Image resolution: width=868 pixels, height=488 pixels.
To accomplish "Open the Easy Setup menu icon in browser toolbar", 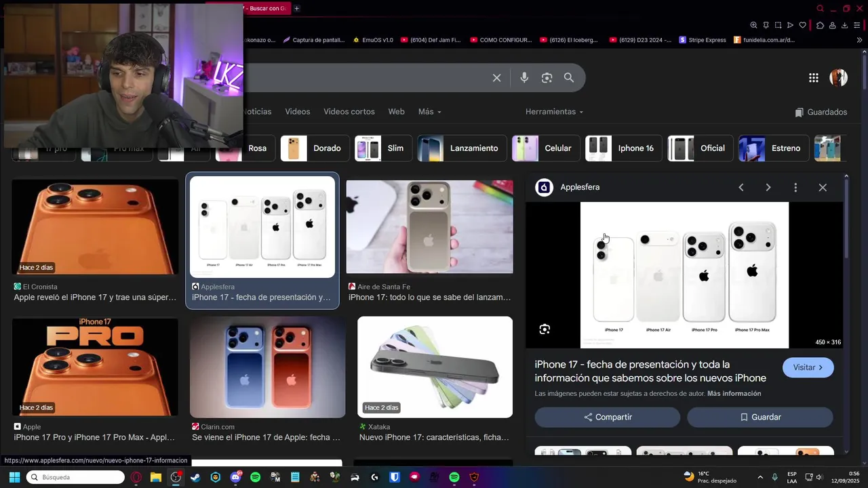I will coord(856,25).
